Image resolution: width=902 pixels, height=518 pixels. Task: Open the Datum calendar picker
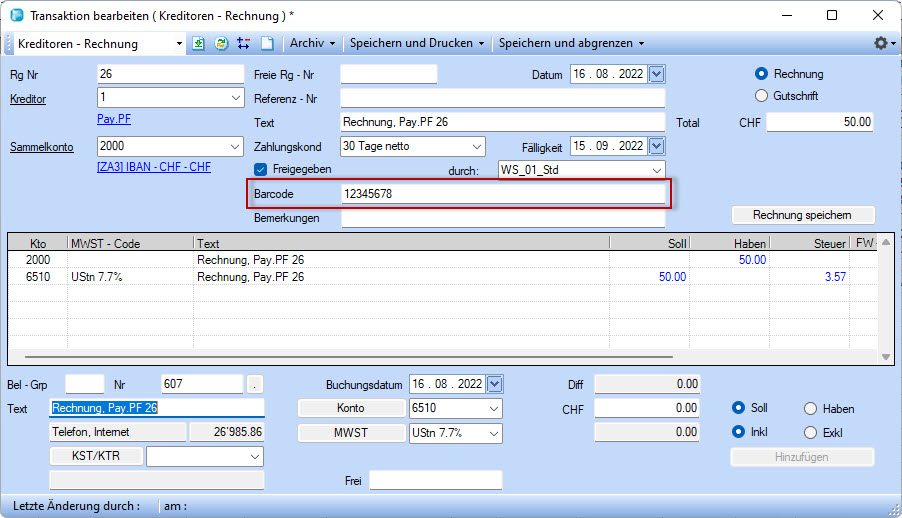click(657, 74)
